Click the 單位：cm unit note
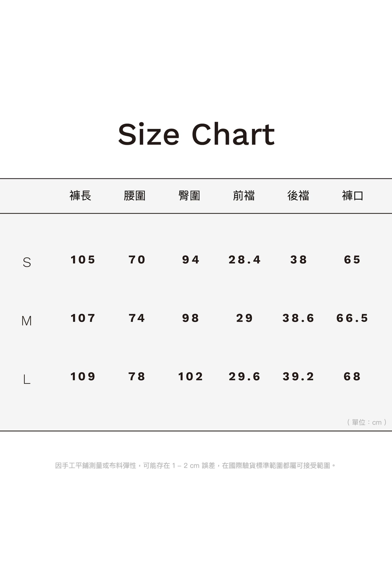Viewport: 392px width, 588px height. (x=367, y=422)
